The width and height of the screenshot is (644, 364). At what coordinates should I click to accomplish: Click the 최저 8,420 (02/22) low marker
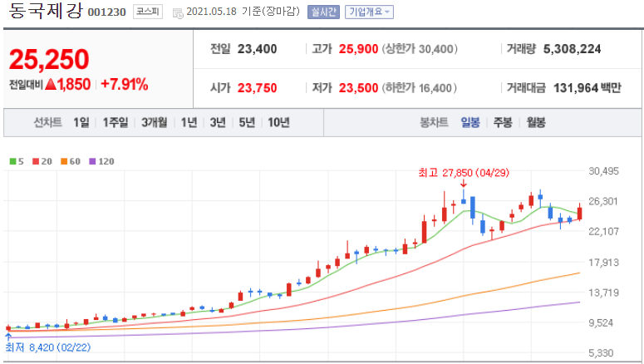coord(47,347)
